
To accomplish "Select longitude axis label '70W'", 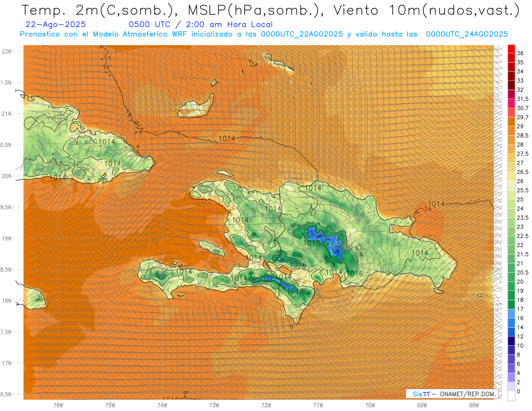I will pyautogui.click(x=370, y=405).
